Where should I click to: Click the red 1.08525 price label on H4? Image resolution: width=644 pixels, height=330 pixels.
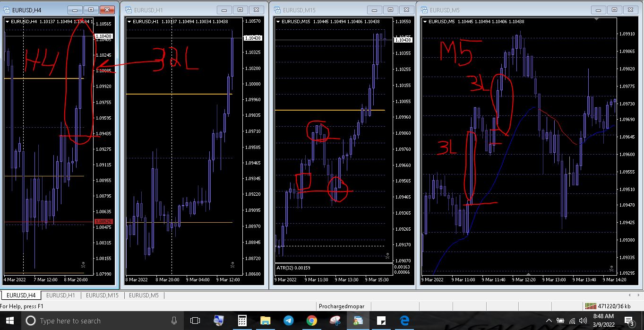click(103, 221)
